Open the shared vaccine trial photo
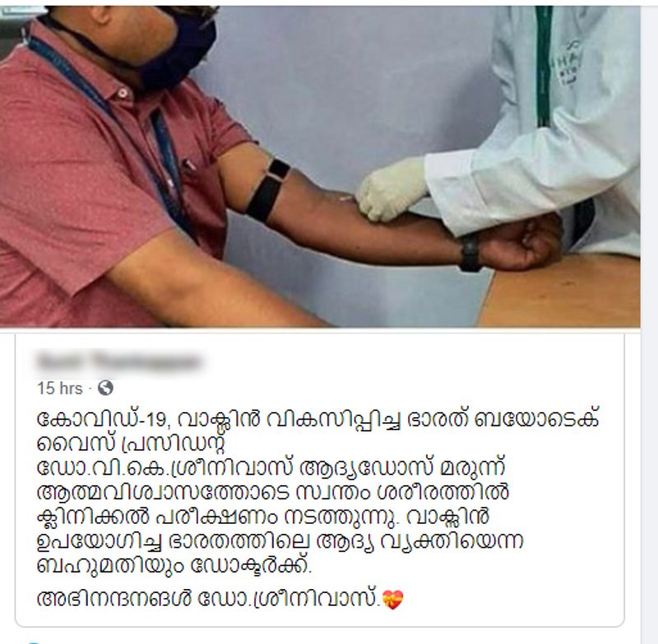The height and width of the screenshot is (644, 658). click(320, 167)
